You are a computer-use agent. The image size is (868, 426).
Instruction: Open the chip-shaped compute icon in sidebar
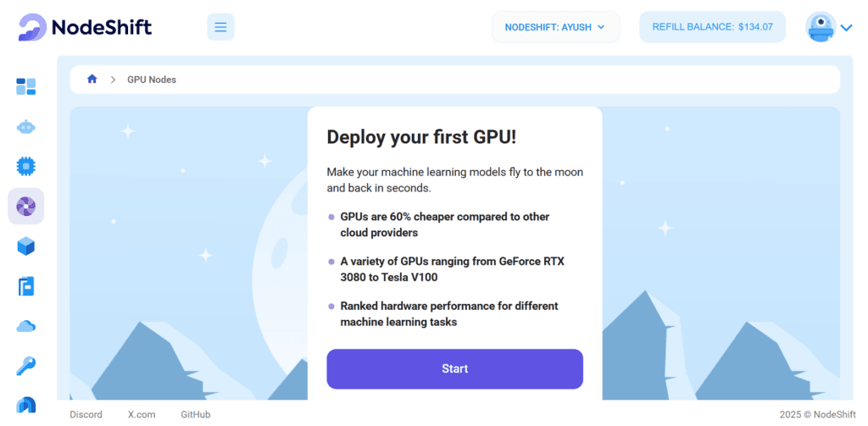(x=25, y=166)
